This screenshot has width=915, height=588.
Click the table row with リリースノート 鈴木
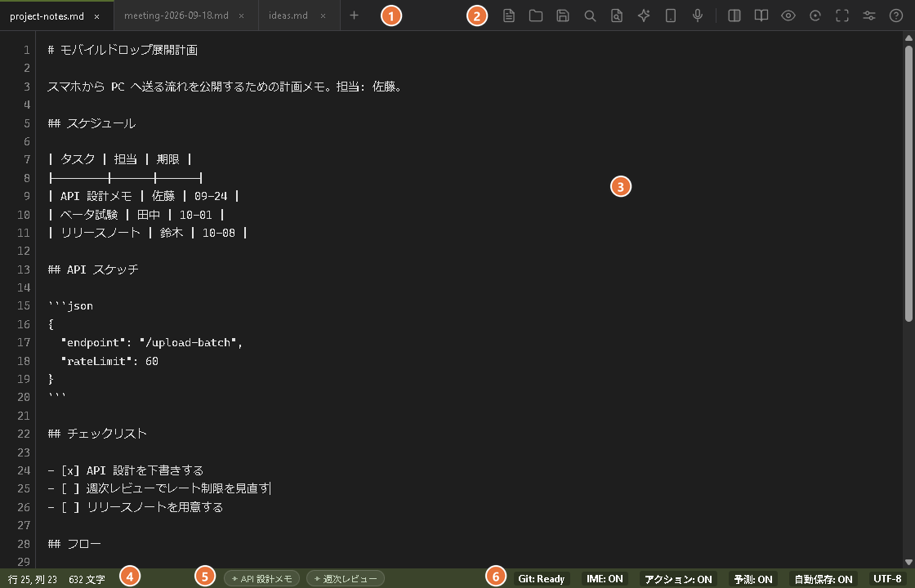pos(148,233)
